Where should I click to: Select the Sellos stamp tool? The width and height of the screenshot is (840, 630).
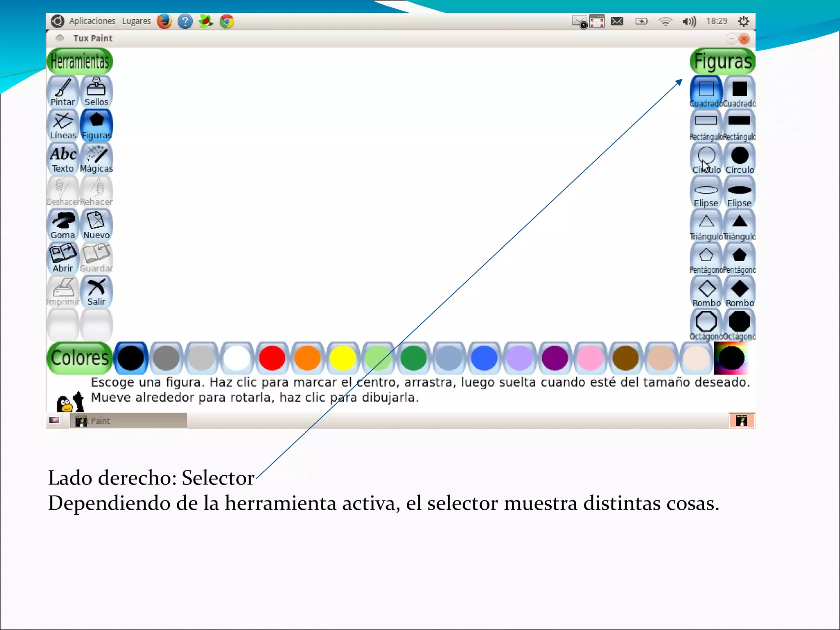point(96,91)
